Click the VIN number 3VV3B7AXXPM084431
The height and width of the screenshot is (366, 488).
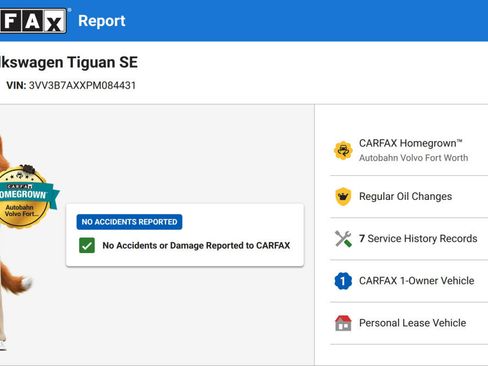pyautogui.click(x=82, y=85)
